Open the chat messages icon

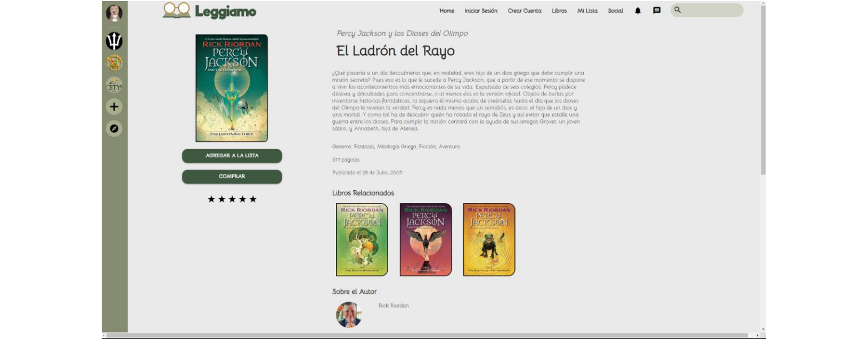pyautogui.click(x=657, y=11)
